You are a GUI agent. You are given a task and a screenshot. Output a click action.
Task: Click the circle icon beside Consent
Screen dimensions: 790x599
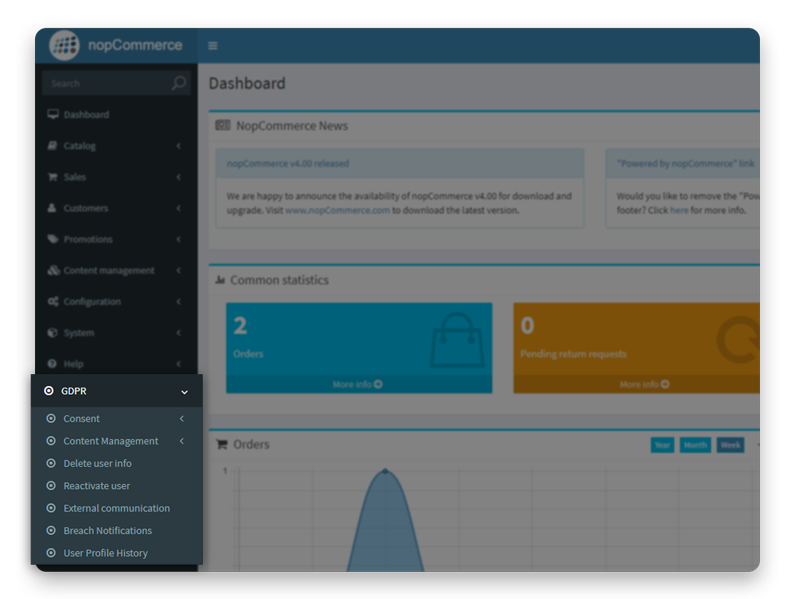51,418
